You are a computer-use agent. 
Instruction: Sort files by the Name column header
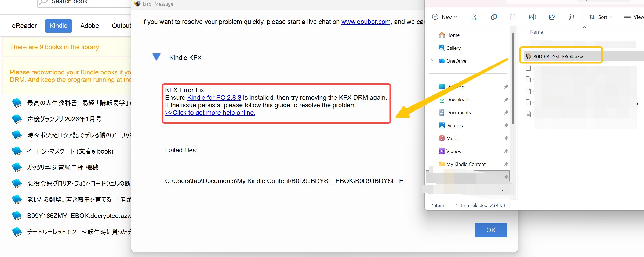536,32
